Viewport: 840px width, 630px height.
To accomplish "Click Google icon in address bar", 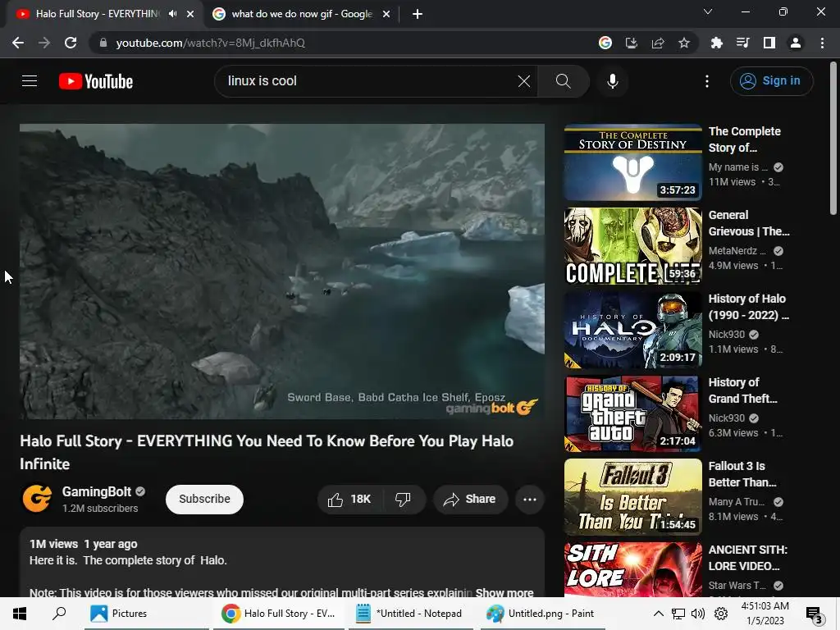I will (x=605, y=43).
